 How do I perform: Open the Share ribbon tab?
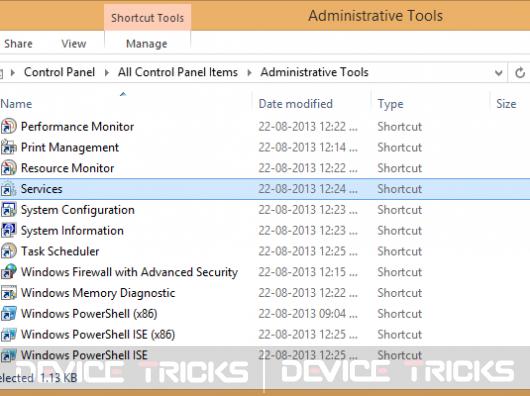pos(18,44)
